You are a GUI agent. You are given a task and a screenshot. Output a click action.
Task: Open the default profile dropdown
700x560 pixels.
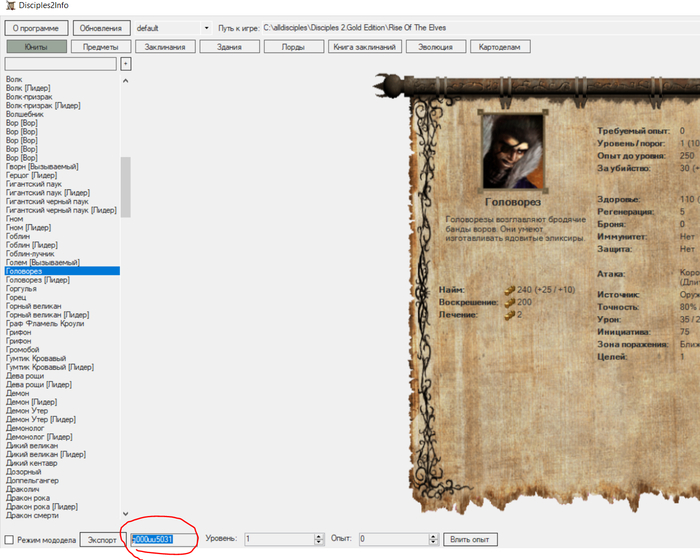tap(206, 28)
